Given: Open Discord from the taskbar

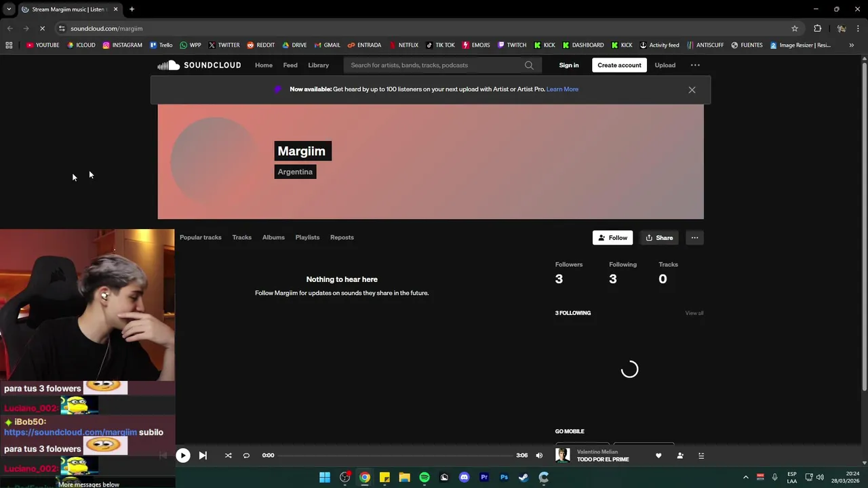Looking at the screenshot, I should pyautogui.click(x=464, y=477).
